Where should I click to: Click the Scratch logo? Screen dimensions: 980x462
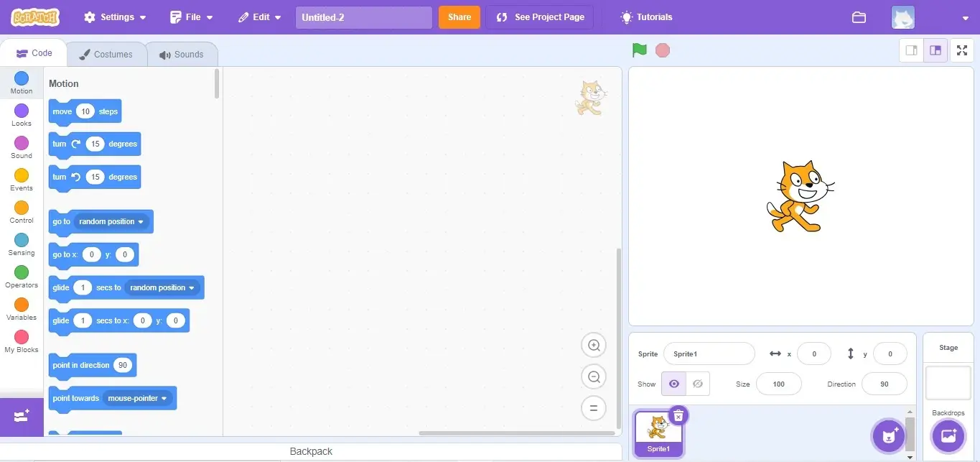(x=35, y=17)
